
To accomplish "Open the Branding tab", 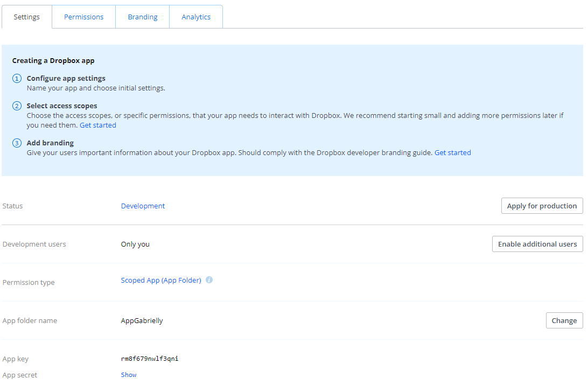I will click(x=143, y=17).
